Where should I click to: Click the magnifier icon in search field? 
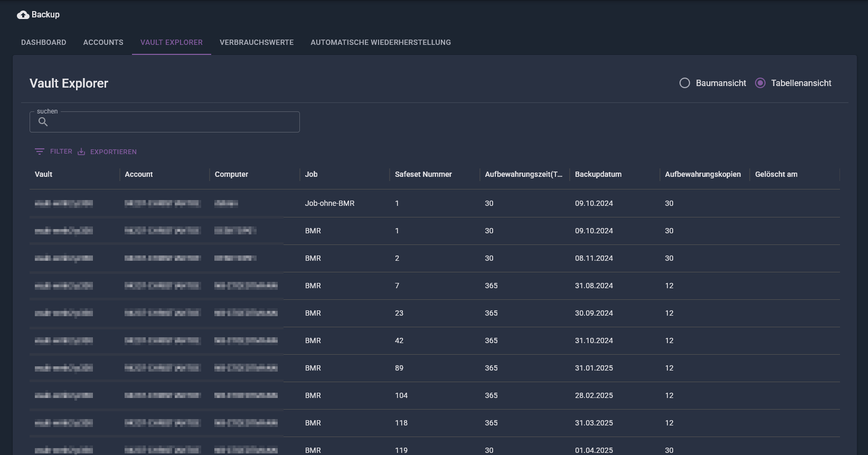click(x=43, y=122)
